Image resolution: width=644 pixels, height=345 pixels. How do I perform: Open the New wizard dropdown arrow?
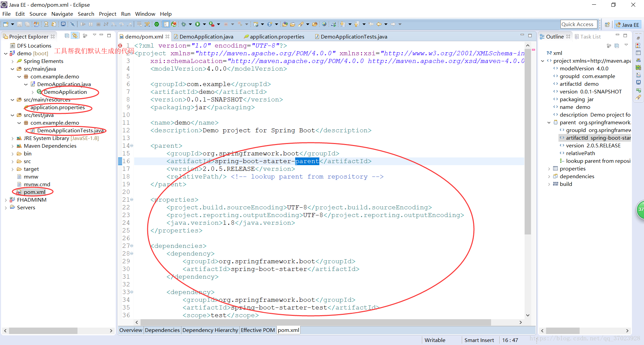click(12, 24)
